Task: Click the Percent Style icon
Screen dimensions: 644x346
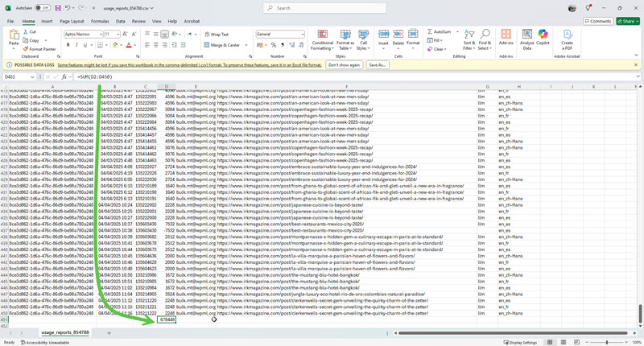Action: (274, 45)
